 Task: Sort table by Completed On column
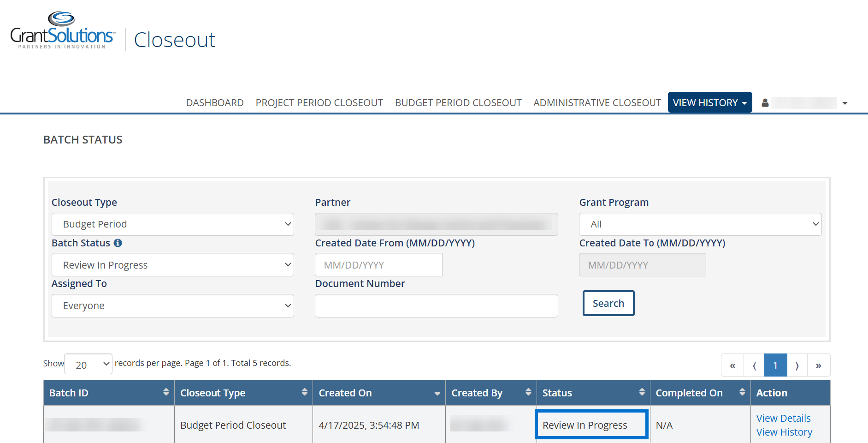pos(742,392)
